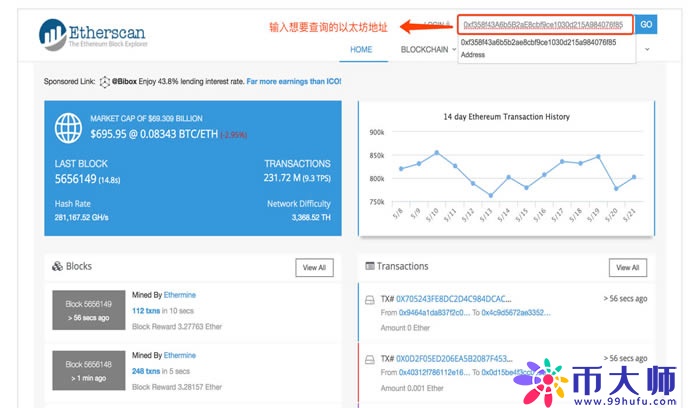Screen dimensions: 700x408
Task: Click the 5/19 data point on chart
Action: pos(598,157)
